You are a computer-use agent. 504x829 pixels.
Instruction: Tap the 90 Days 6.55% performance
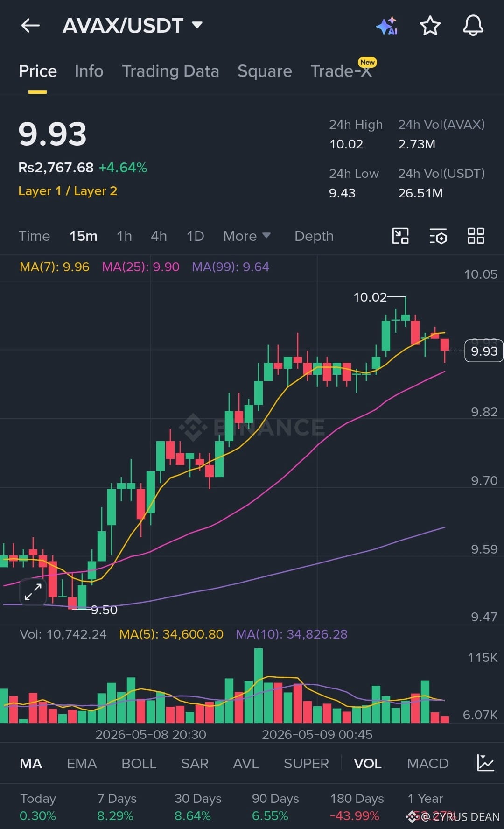pyautogui.click(x=275, y=808)
